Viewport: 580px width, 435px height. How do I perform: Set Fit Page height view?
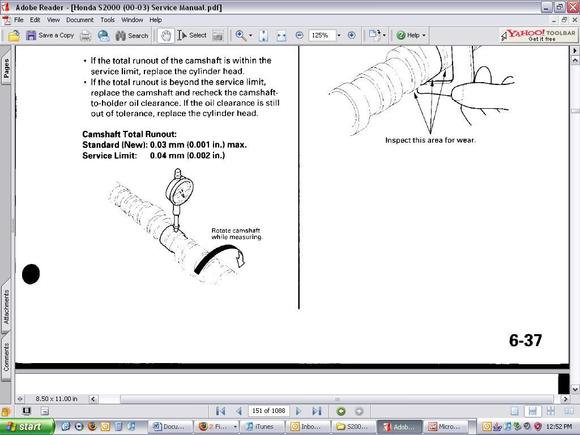pyautogui.click(x=263, y=36)
